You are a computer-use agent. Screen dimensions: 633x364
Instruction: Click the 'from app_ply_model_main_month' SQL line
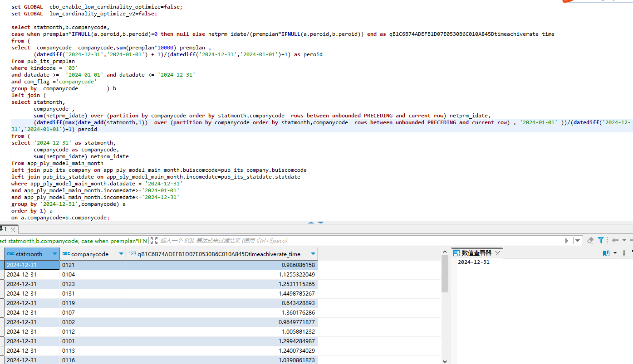[57, 163]
